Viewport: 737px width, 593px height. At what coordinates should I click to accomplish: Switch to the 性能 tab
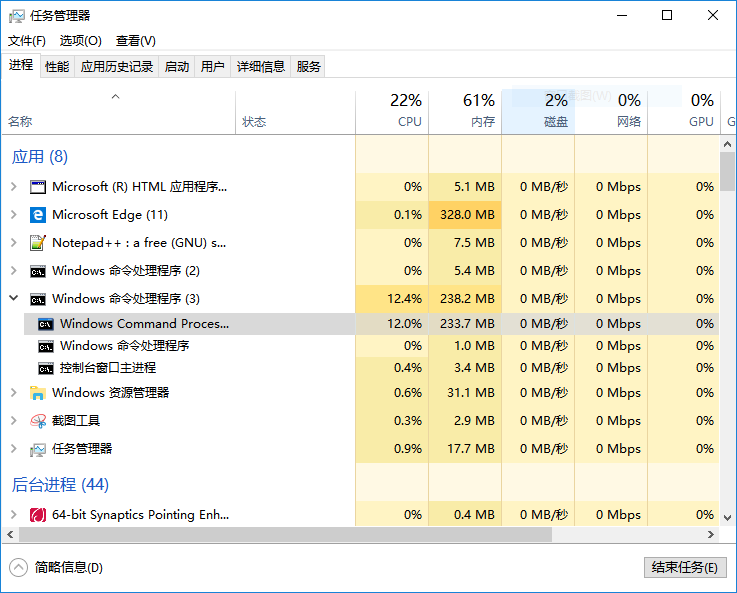[57, 67]
